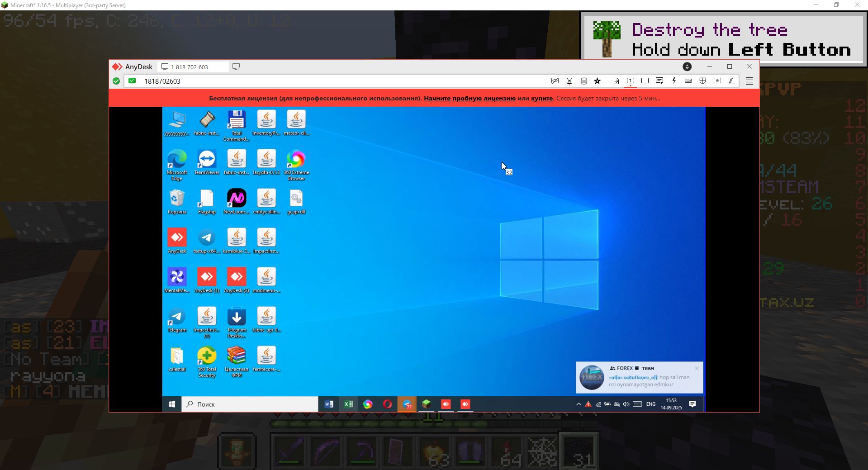Click the 360 Extreme Browser desktop icon
This screenshot has height=470, width=868.
[x=296, y=160]
